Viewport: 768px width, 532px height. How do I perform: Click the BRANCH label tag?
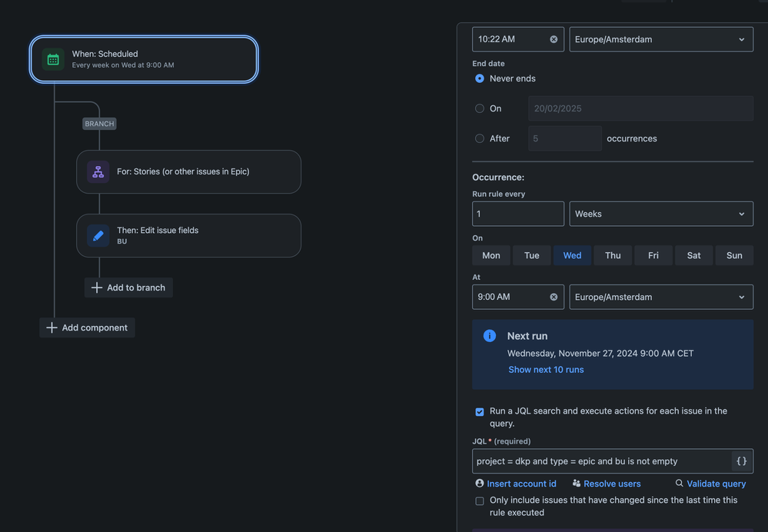(x=99, y=124)
